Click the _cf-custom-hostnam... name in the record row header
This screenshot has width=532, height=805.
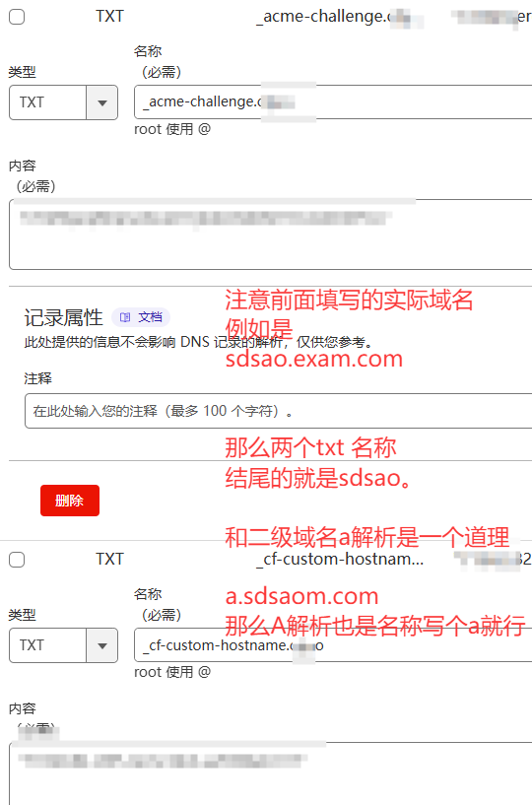pos(340,559)
